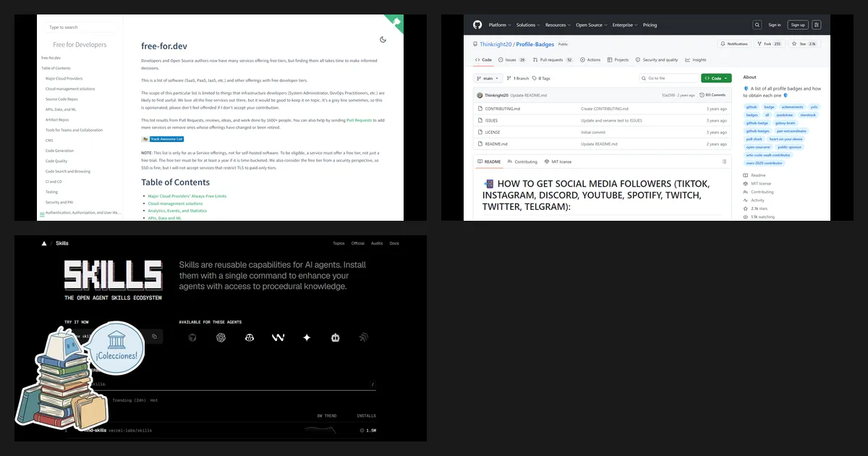
Task: Select the four-point sparkle agent icon
Action: [307, 337]
